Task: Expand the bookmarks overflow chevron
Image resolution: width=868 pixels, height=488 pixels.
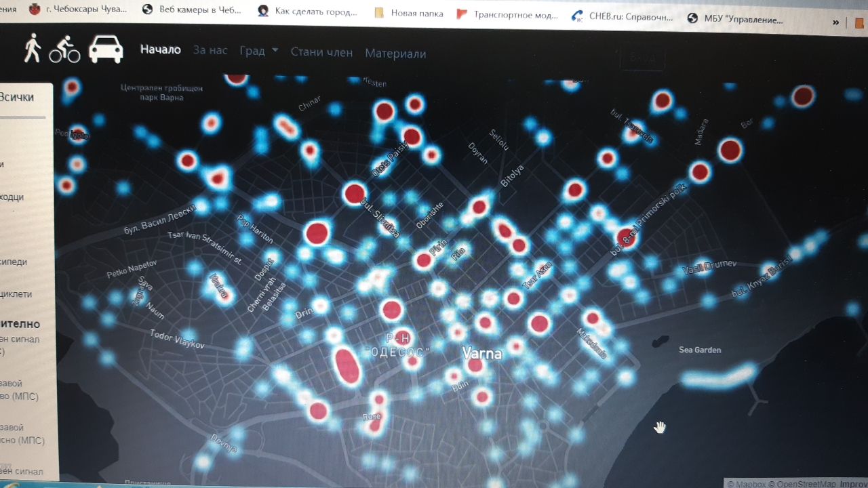Action: 836,22
